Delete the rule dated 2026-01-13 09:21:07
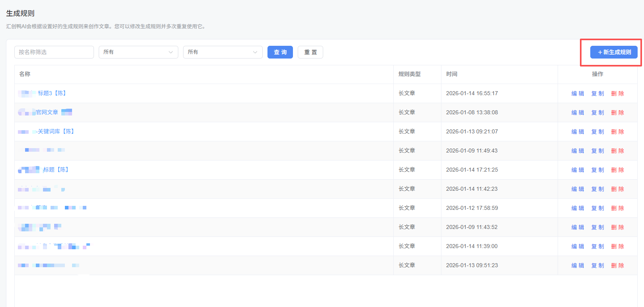The height and width of the screenshot is (307, 644). tap(617, 132)
